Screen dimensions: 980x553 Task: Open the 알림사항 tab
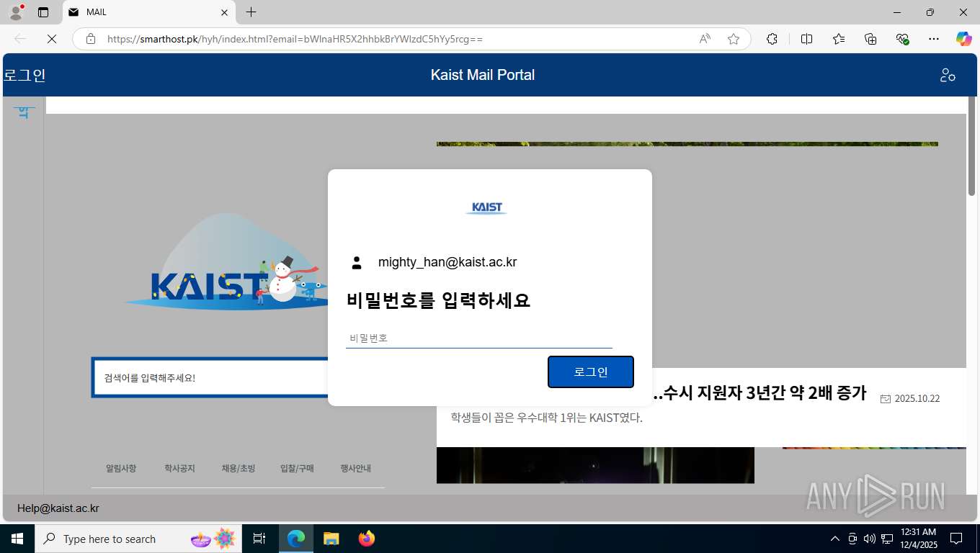121,468
